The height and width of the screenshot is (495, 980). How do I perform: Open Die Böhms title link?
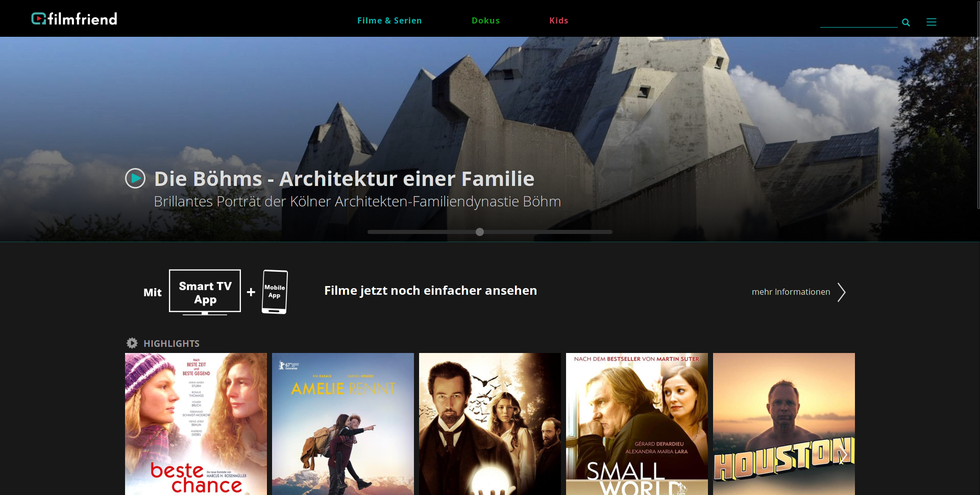click(x=345, y=179)
